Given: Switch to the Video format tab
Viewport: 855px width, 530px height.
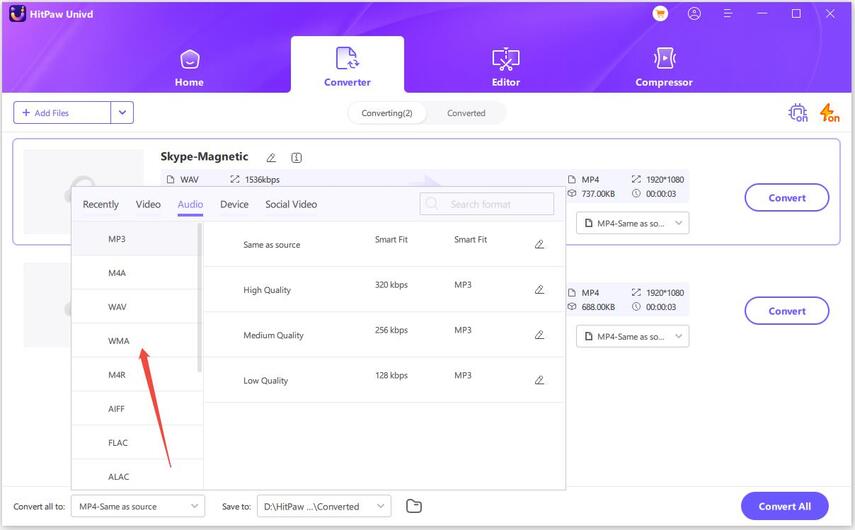Looking at the screenshot, I should click(148, 204).
